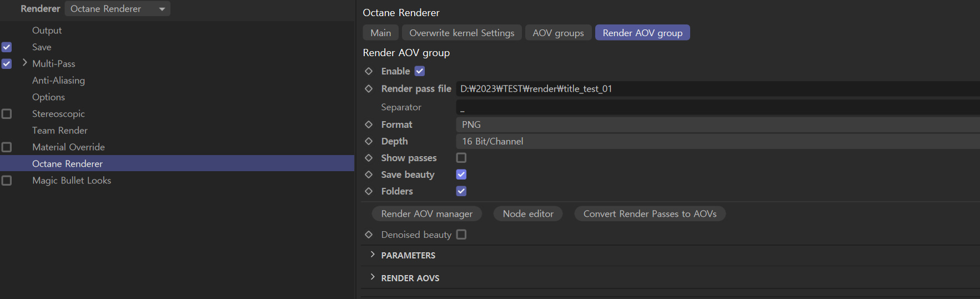Screen dimensions: 980x299
Task: Click keyframe diamond beside Format
Action: point(369,124)
